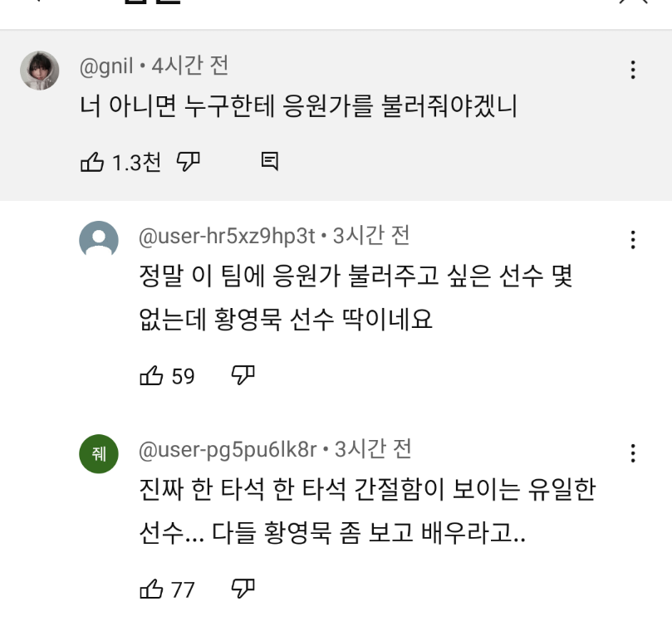Open default avatar of user-hr5xz9hp3t
The height and width of the screenshot is (621, 672).
coord(99,240)
